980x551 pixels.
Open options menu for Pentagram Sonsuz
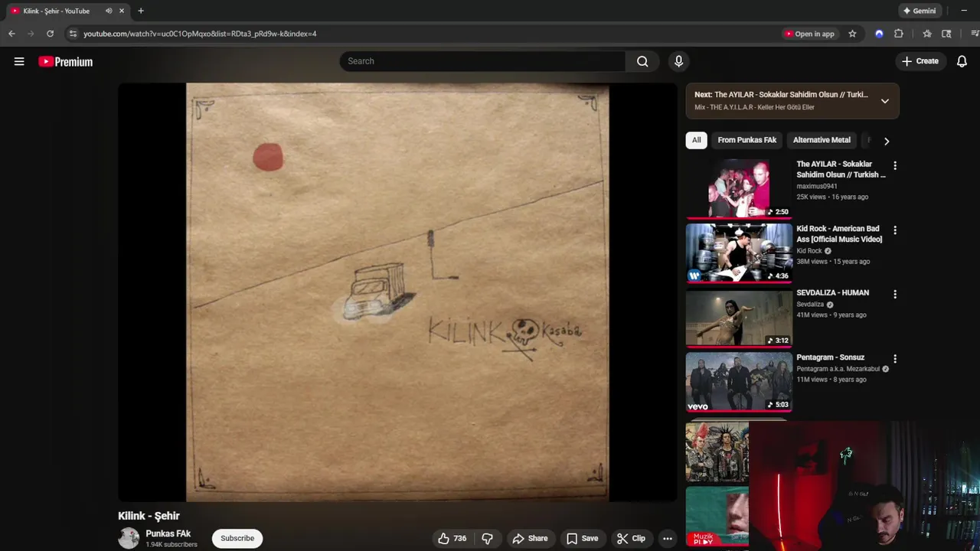tap(894, 358)
